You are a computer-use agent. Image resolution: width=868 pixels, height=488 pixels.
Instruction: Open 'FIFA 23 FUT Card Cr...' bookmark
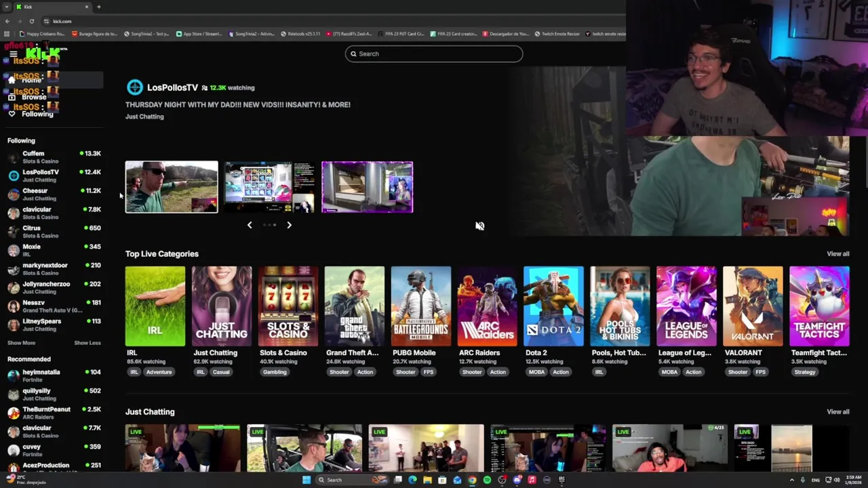[402, 34]
